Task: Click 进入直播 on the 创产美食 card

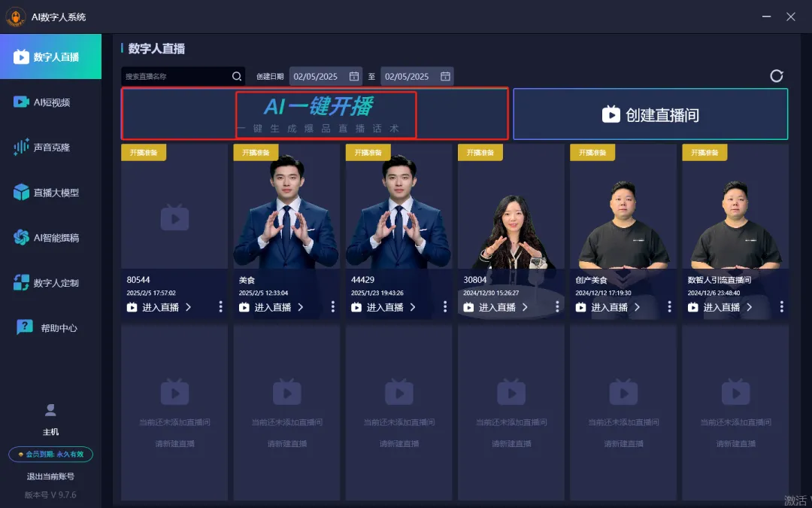Action: [x=608, y=307]
